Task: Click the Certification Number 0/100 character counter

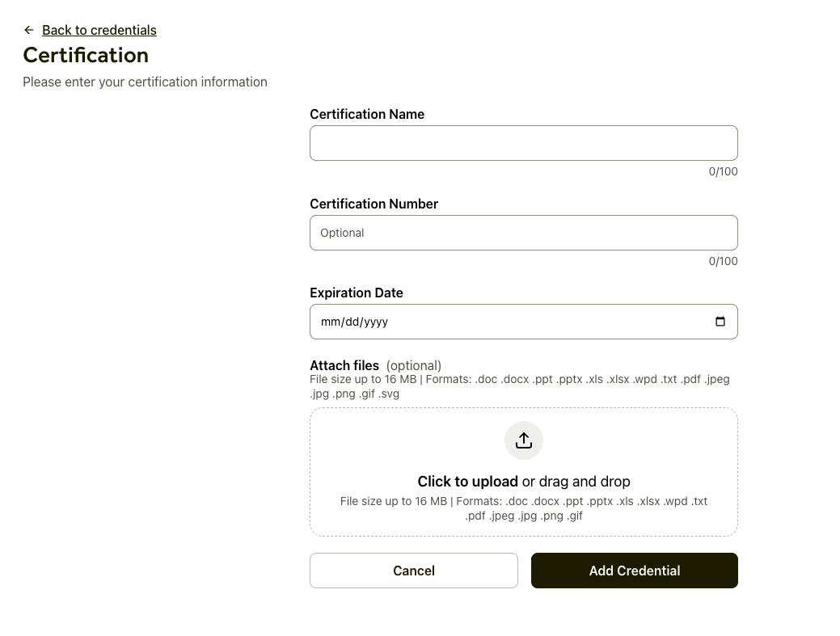Action: click(723, 261)
